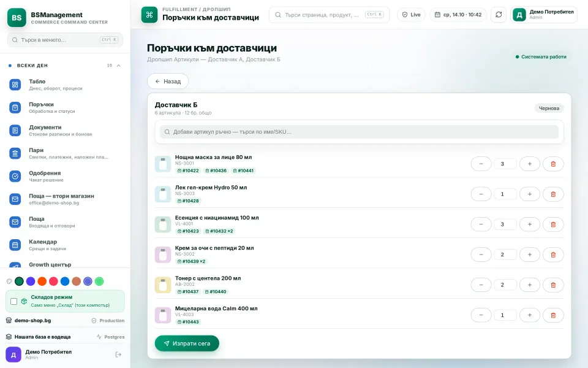Select the dark green theme swatch
The height and width of the screenshot is (368, 588).
[x=19, y=282]
